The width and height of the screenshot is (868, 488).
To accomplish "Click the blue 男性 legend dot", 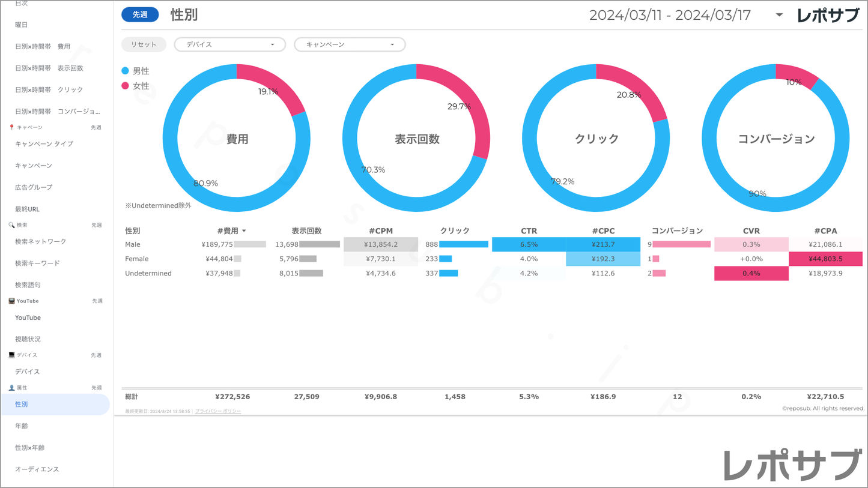I will [126, 71].
